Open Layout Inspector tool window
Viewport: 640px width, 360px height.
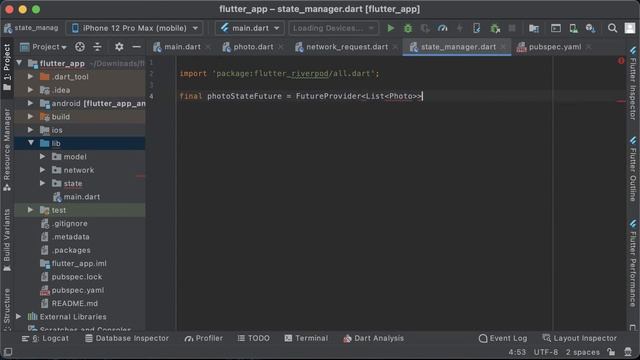click(x=580, y=338)
